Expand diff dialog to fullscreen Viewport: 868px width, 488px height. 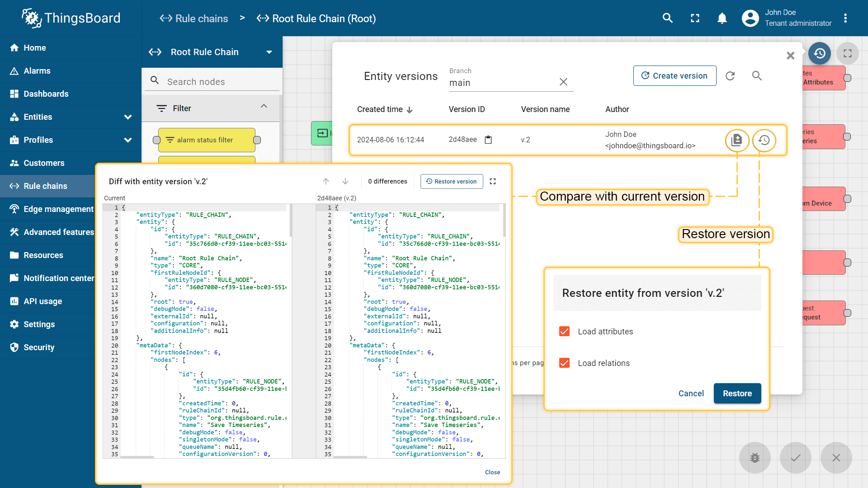coord(493,181)
